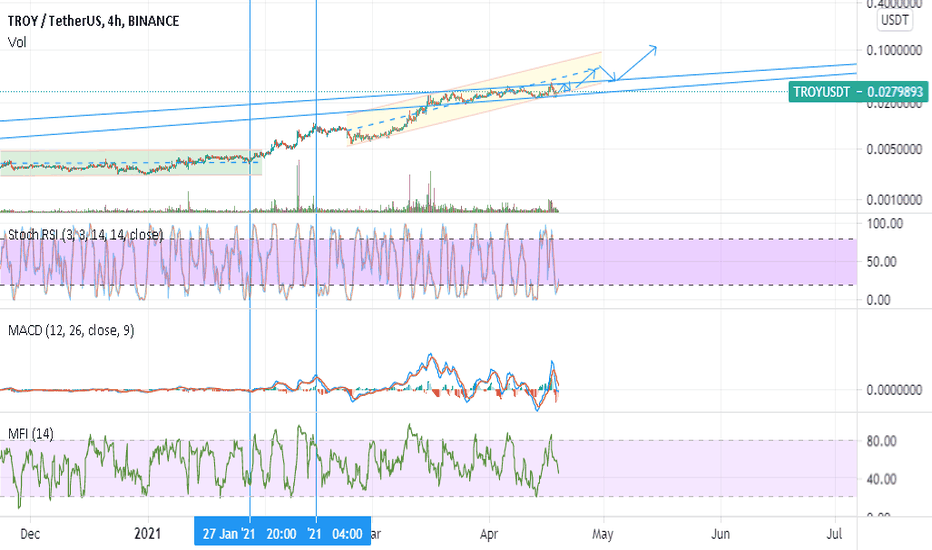This screenshot has width=932, height=550.
Task: Select the MFI (14) indicator label
Action: point(30,434)
